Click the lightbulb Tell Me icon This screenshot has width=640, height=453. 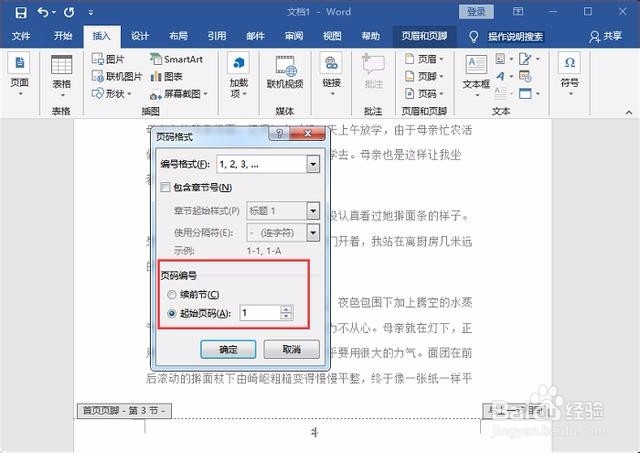[473, 37]
